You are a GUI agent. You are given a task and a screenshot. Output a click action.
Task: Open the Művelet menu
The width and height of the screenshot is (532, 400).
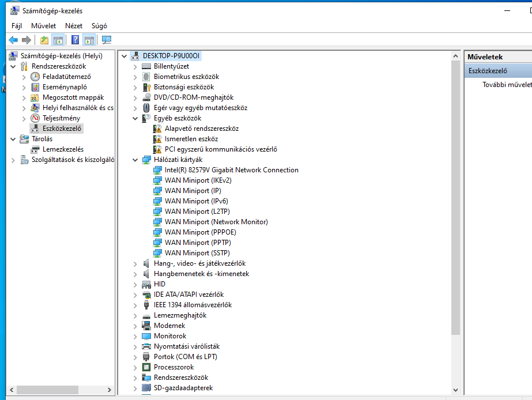pos(43,26)
